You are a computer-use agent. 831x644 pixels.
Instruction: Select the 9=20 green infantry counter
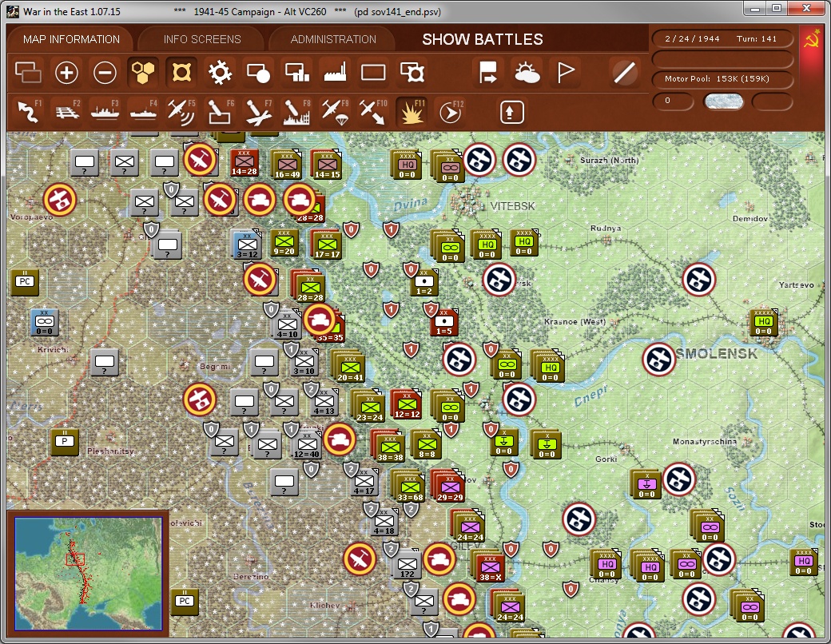(x=284, y=243)
